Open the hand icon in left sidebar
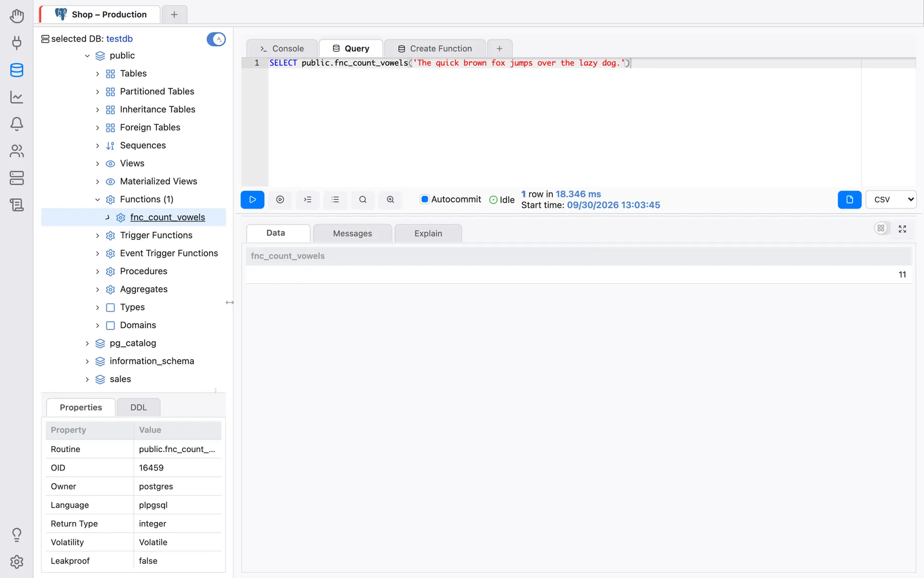 pyautogui.click(x=17, y=16)
